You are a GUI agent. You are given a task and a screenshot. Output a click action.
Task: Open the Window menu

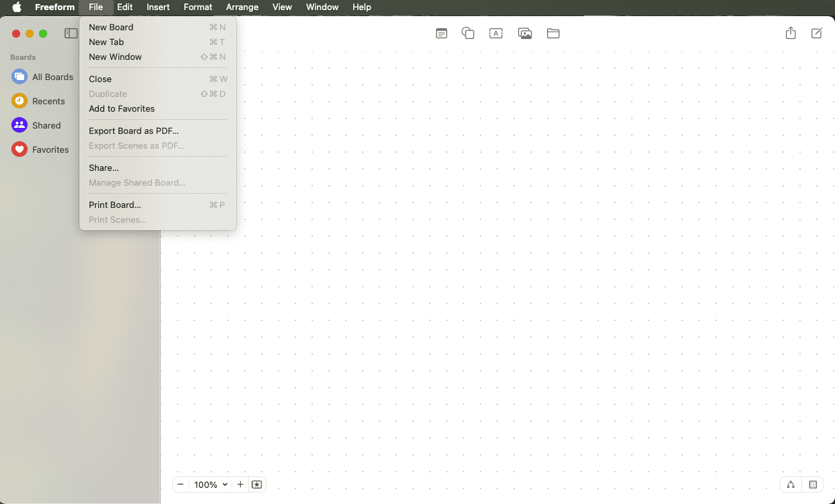pos(322,7)
